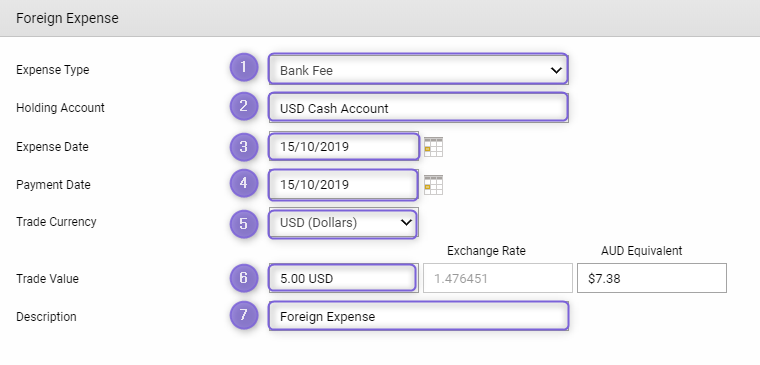Open the calendar picker for Expense Date
Viewport: 760px width, 365px height.
(x=433, y=147)
